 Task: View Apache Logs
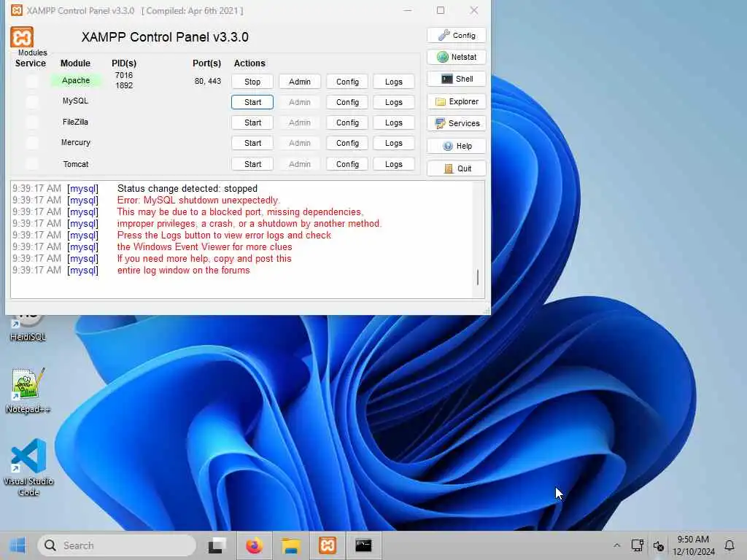click(393, 82)
